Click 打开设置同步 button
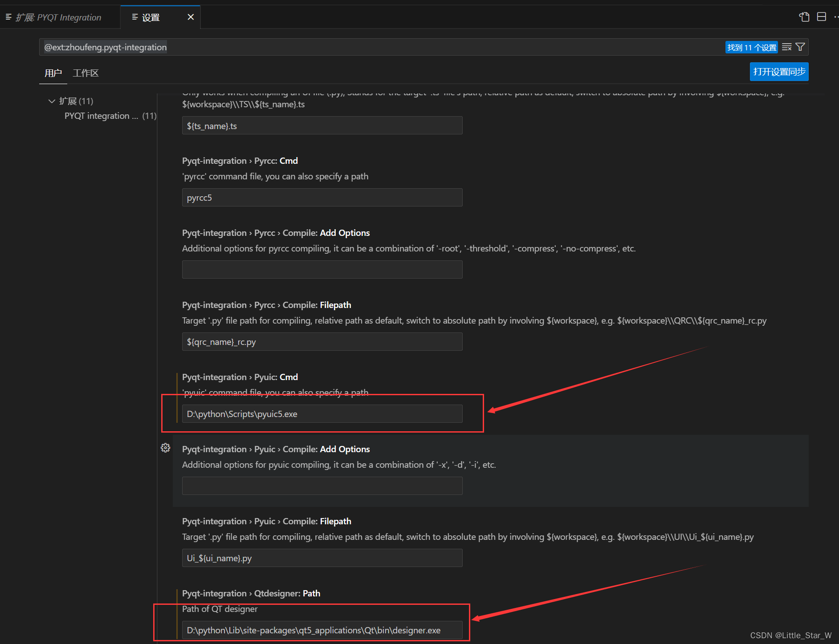Viewport: 839px width, 644px height. tap(779, 72)
